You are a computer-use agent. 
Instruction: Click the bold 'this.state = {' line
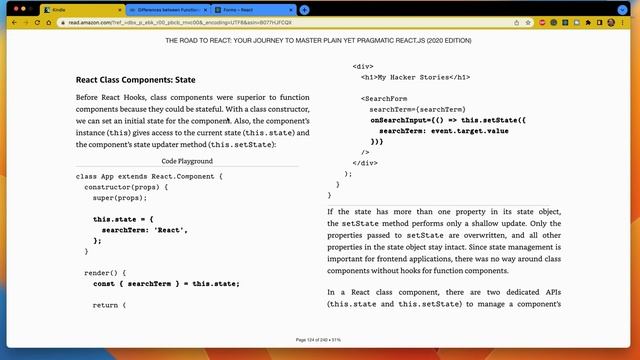point(123,219)
